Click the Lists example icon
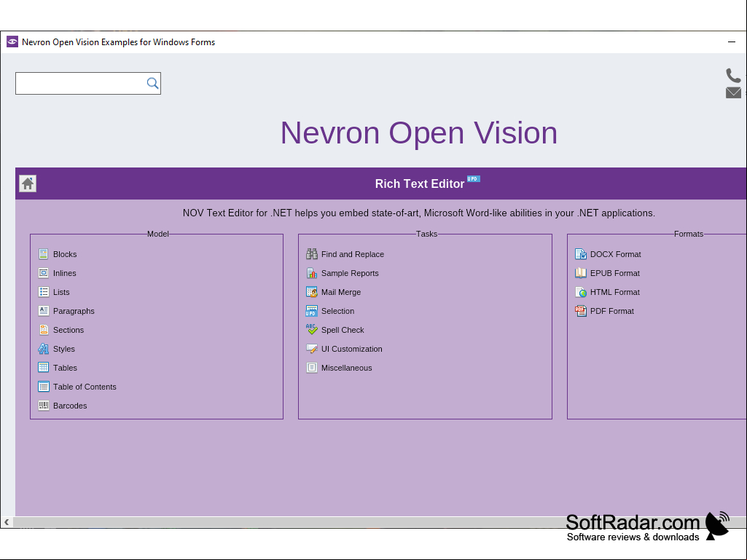The height and width of the screenshot is (560, 747). [43, 292]
